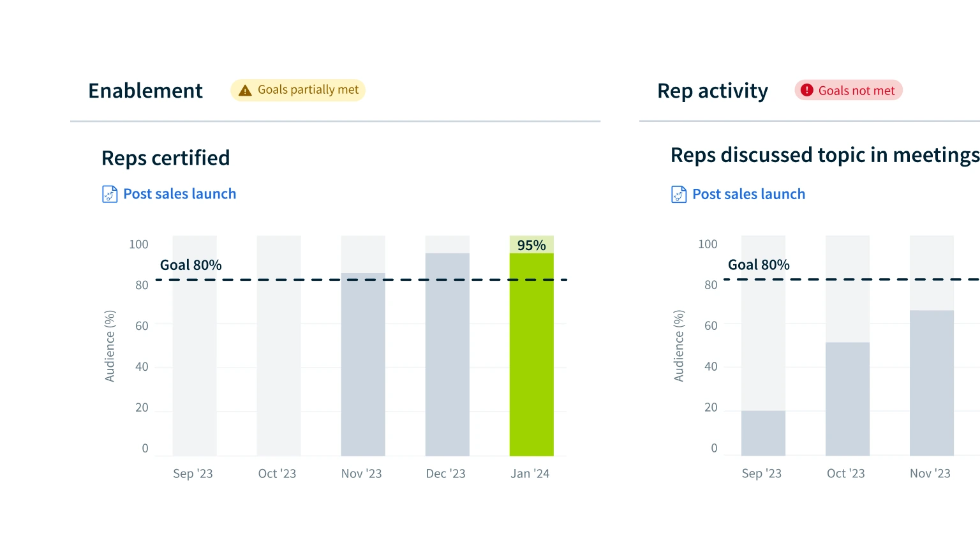Select the Dec '23 bar in Reps certified
Viewport: 980px width, 552px height.
coord(447,354)
